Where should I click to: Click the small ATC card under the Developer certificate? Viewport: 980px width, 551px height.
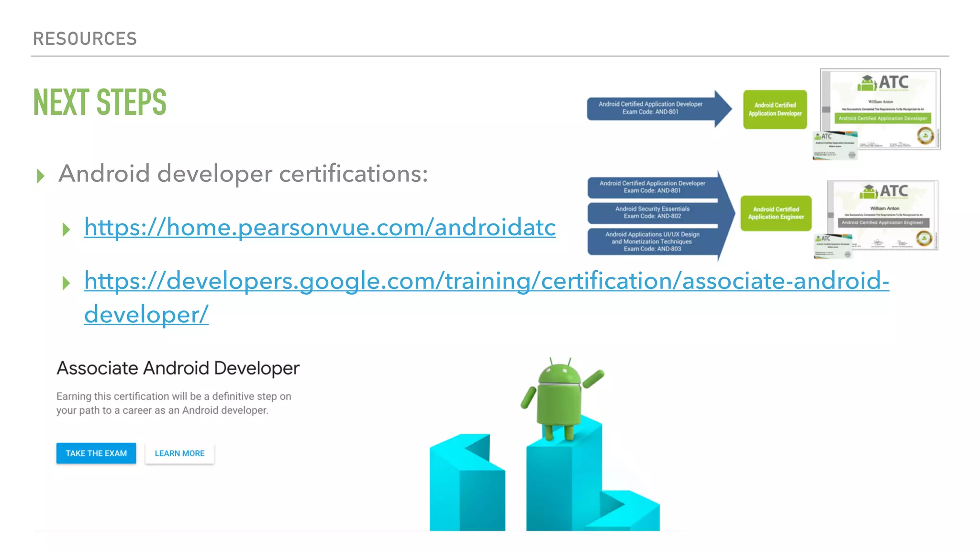click(x=835, y=146)
